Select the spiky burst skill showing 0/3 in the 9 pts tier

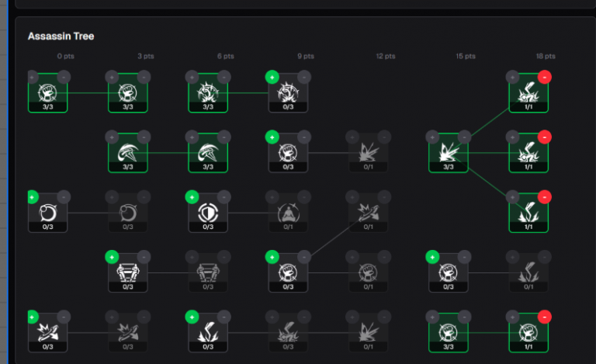[x=288, y=92]
